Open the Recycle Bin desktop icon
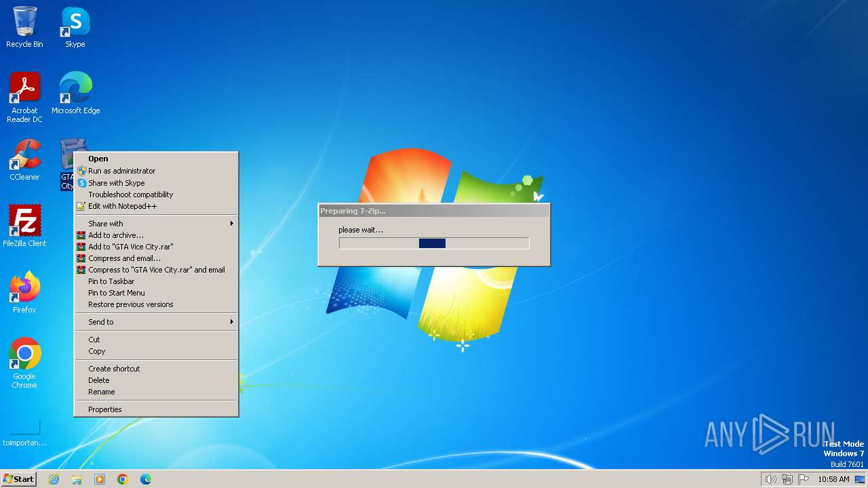The image size is (868, 488). tap(24, 28)
